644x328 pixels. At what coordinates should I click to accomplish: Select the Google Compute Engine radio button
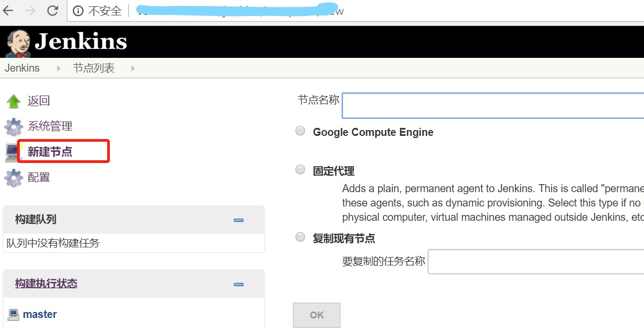click(300, 131)
